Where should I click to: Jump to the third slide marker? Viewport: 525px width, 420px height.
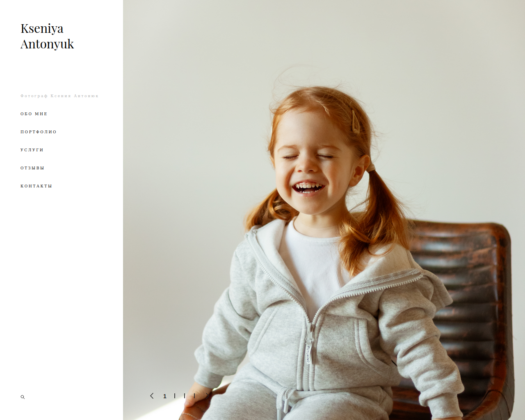[185, 396]
